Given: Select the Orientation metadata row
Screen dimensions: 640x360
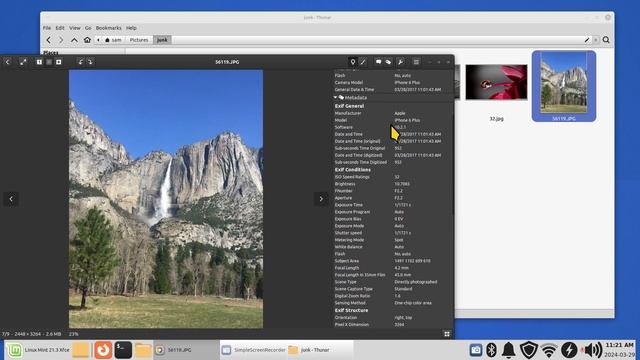Looking at the screenshot, I should click(x=392, y=318).
